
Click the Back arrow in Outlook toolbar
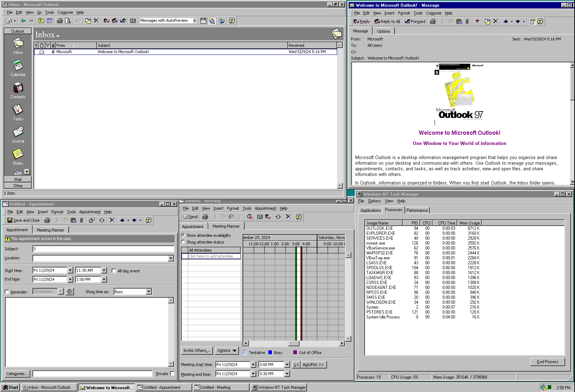(23, 21)
